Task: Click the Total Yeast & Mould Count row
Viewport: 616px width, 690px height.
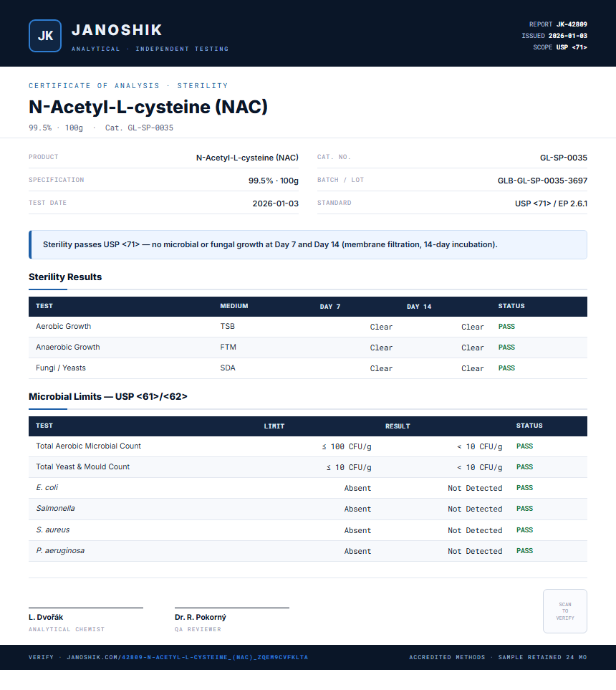Action: point(308,467)
